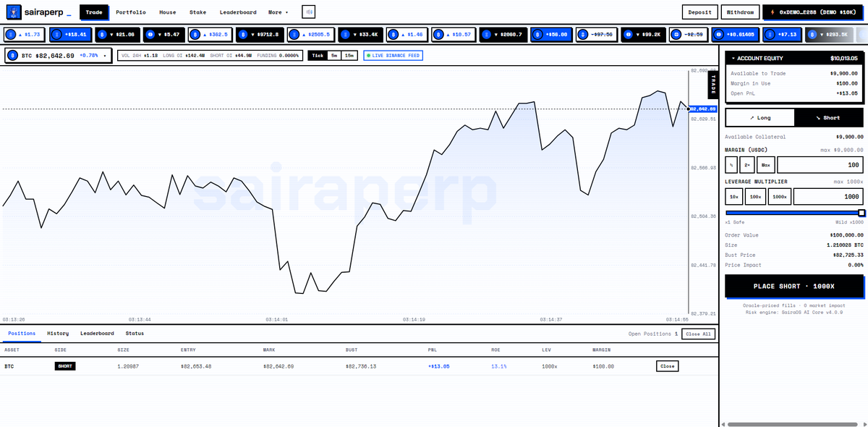Open ticker chip showing $10.57
Image resolution: width=868 pixels, height=427 pixels.
click(x=454, y=34)
